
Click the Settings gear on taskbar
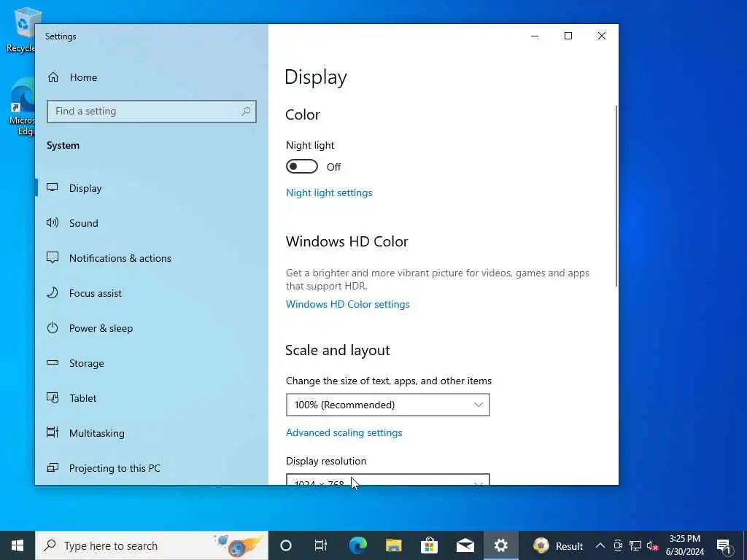pyautogui.click(x=500, y=545)
